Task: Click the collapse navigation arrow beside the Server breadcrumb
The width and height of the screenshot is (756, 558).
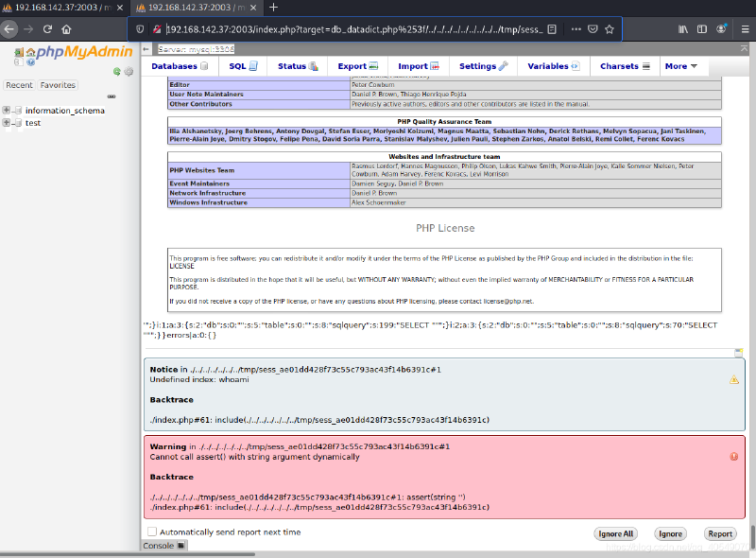Action: click(x=146, y=49)
